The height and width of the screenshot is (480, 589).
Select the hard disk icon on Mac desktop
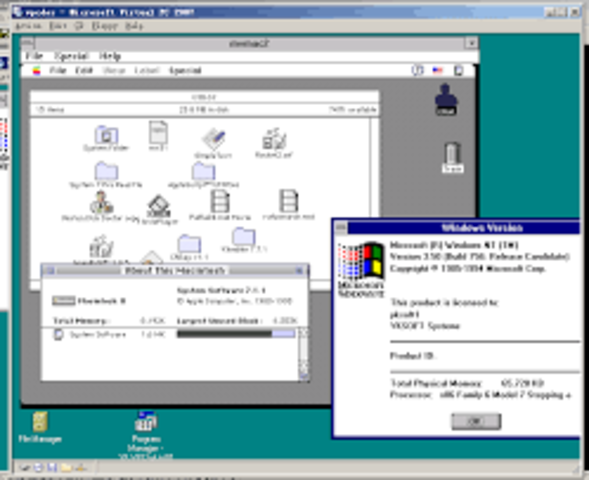pyautogui.click(x=446, y=99)
